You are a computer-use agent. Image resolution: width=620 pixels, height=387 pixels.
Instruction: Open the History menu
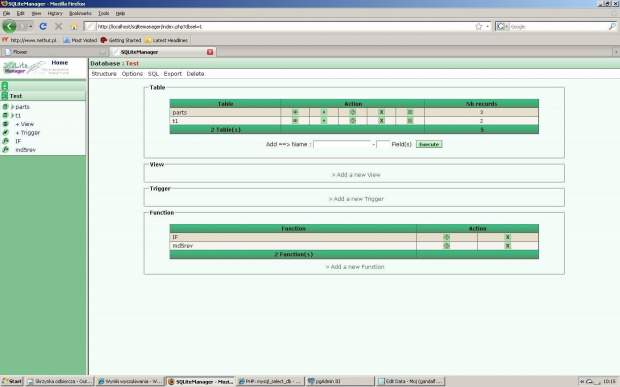[55, 13]
